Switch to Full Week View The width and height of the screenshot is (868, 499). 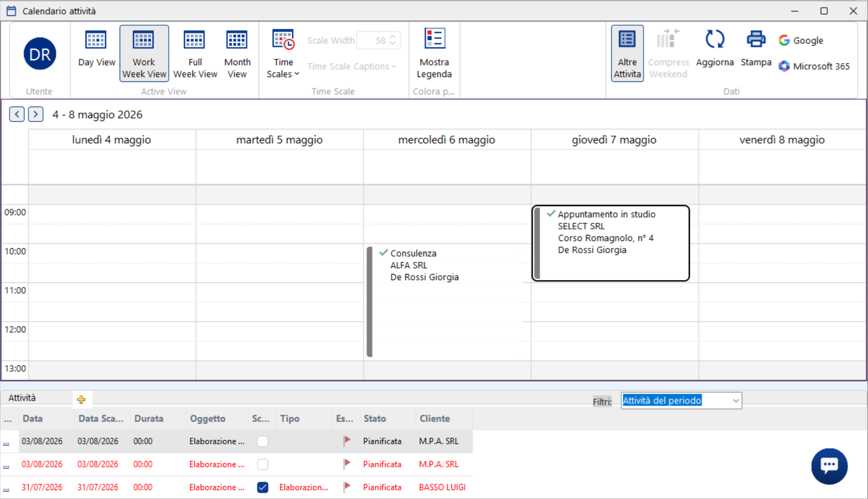click(195, 53)
